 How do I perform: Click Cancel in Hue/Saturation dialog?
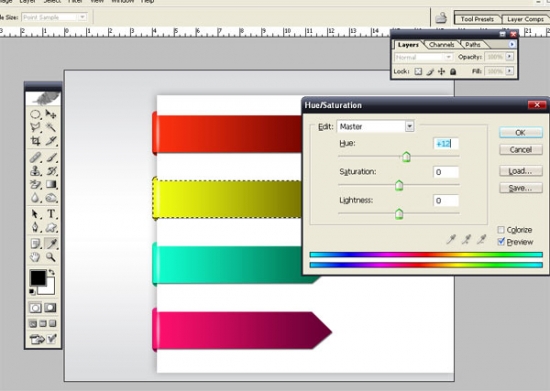pyautogui.click(x=521, y=150)
